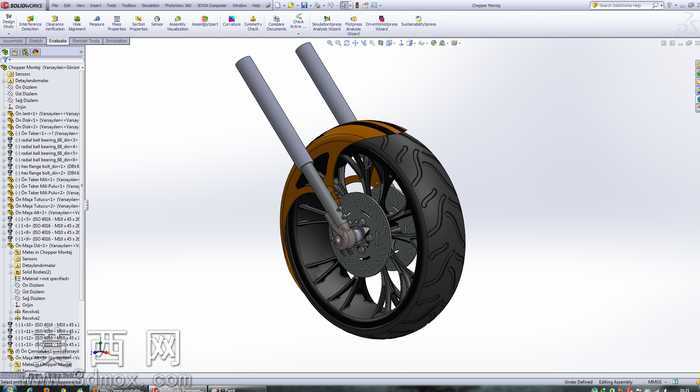Toggle Curvature display

click(x=232, y=22)
